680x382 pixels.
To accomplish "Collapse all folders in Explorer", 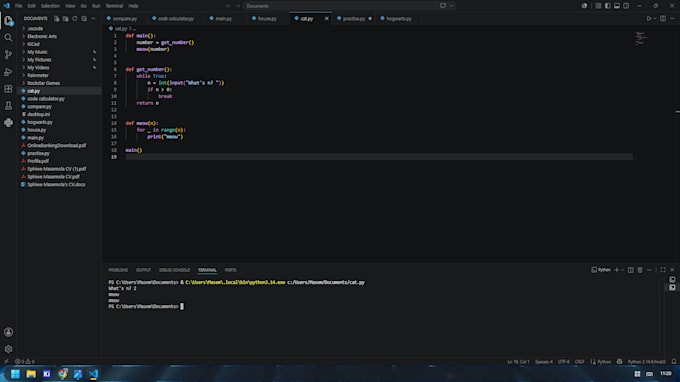I will tap(84, 19).
